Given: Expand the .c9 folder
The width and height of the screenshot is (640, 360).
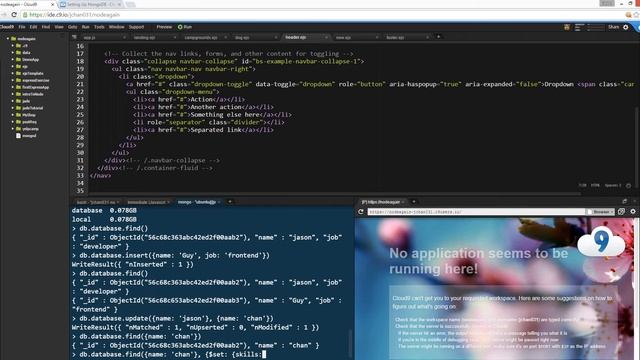Looking at the screenshot, I should click(x=13, y=46).
